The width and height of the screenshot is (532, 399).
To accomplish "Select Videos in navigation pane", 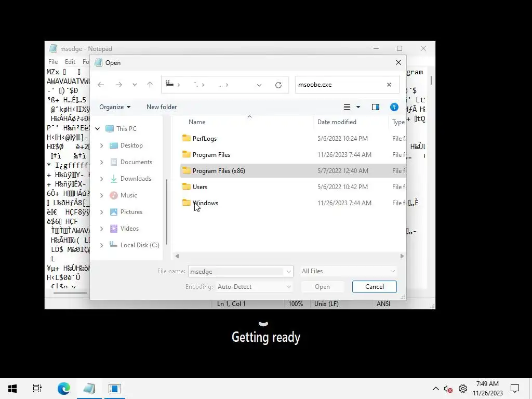I will (x=129, y=229).
